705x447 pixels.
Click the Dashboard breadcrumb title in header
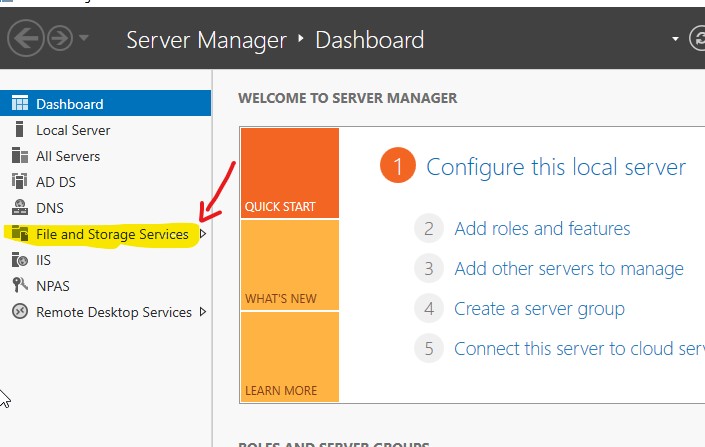(370, 40)
